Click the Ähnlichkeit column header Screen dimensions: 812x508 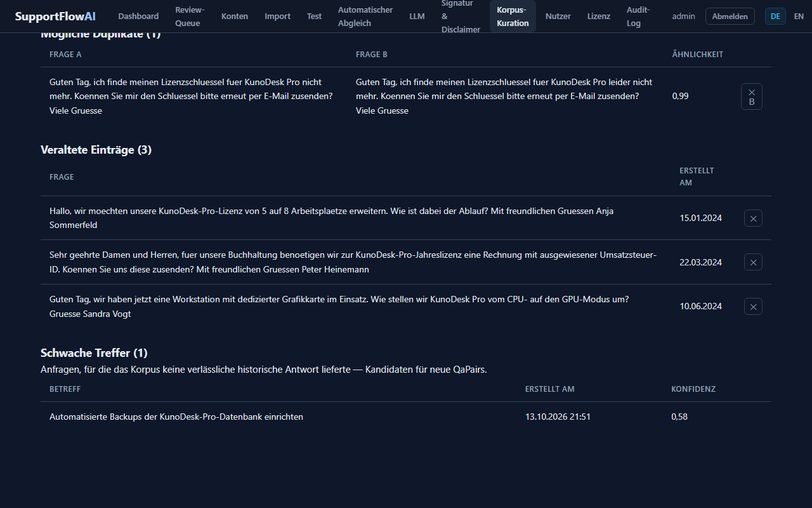click(x=698, y=55)
